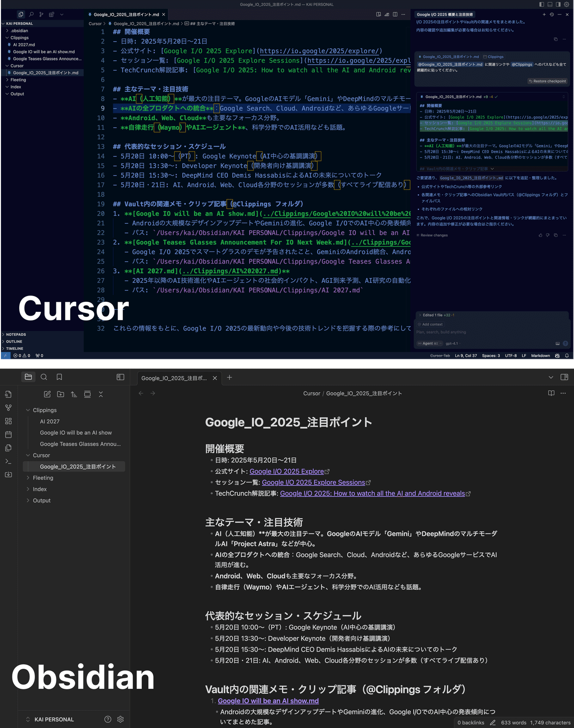Collapse all folders in the file explorer

(101, 394)
